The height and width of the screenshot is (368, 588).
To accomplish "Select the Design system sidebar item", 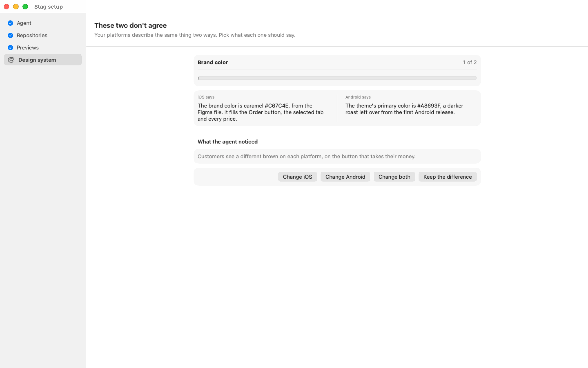I will tap(43, 60).
